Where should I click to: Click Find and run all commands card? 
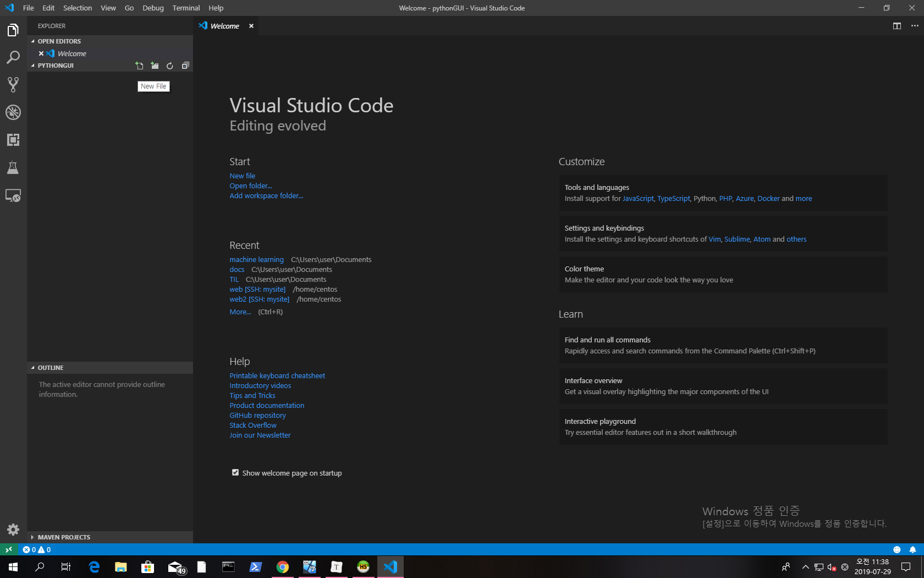point(723,345)
